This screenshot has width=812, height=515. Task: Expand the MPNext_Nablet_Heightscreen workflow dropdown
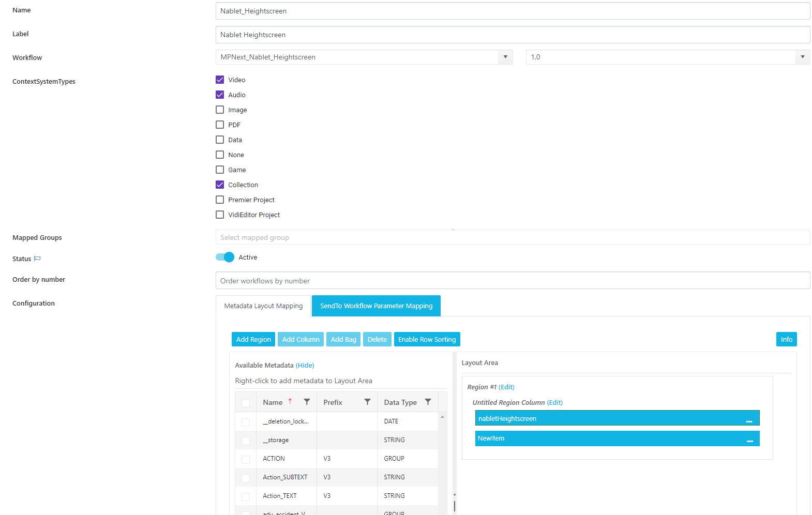pyautogui.click(x=505, y=57)
